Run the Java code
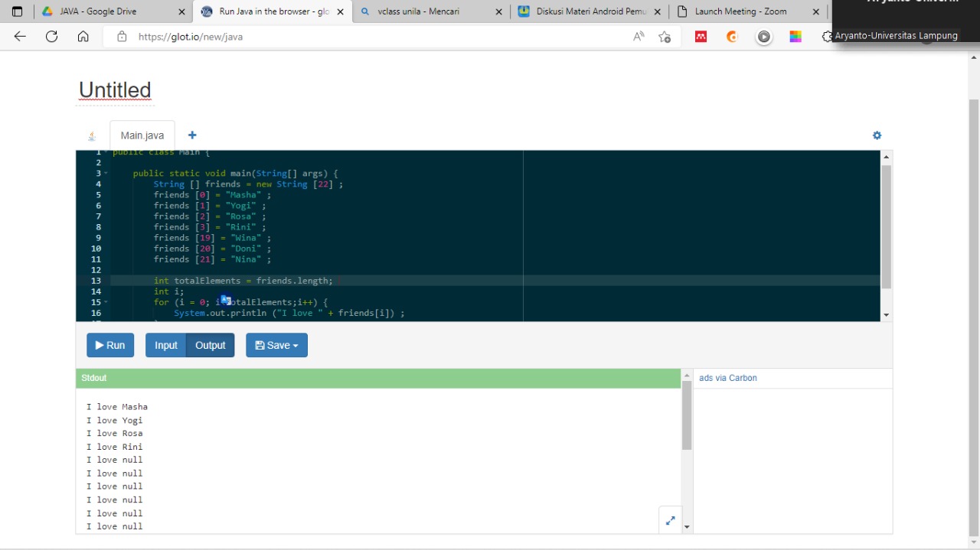Screen dimensions: 980x550 coord(110,345)
